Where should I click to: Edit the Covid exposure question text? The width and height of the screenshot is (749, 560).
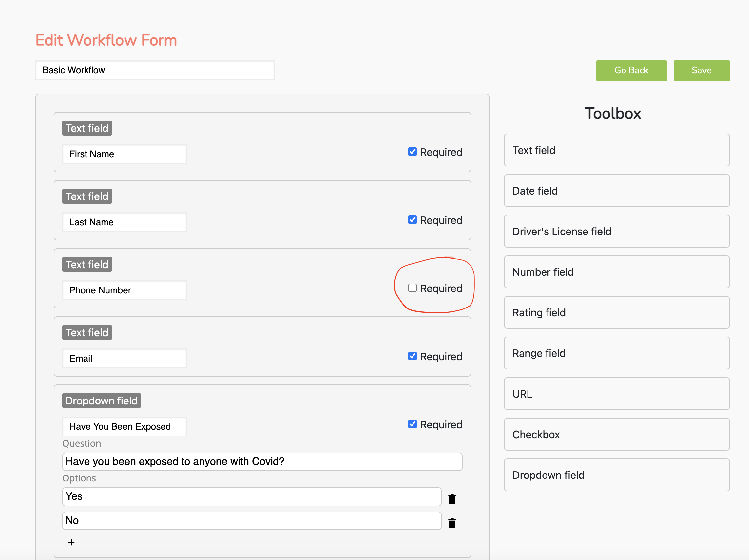pos(262,461)
